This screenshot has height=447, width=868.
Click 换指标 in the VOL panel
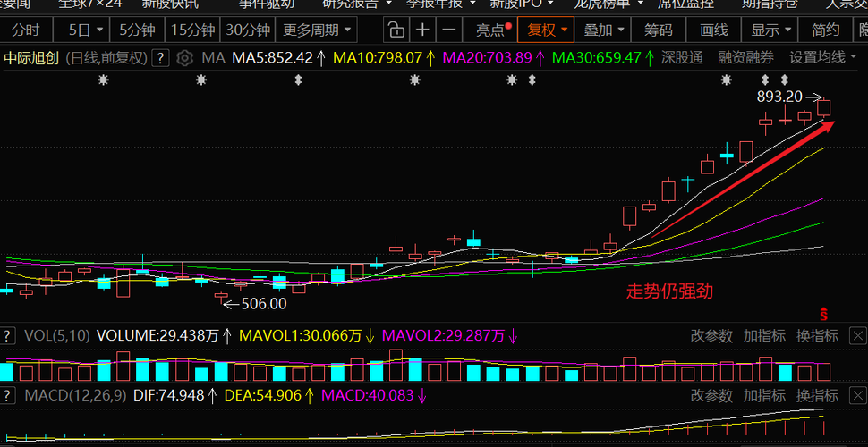point(817,336)
